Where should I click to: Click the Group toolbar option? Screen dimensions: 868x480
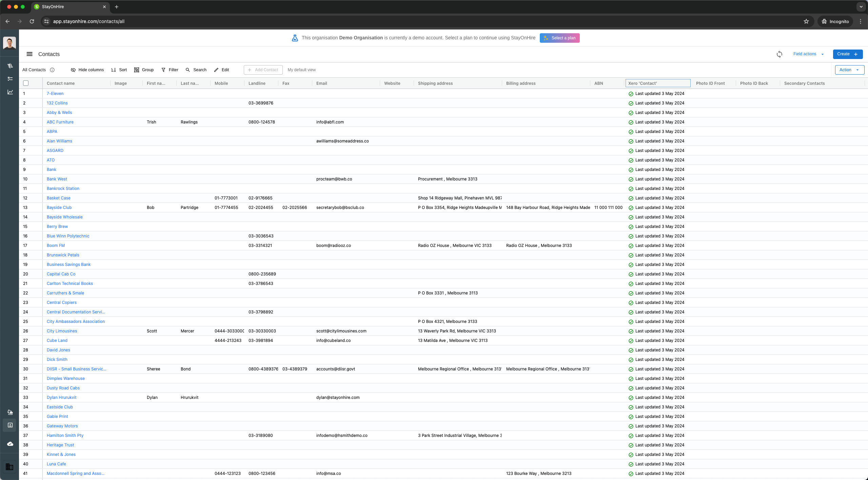click(144, 70)
